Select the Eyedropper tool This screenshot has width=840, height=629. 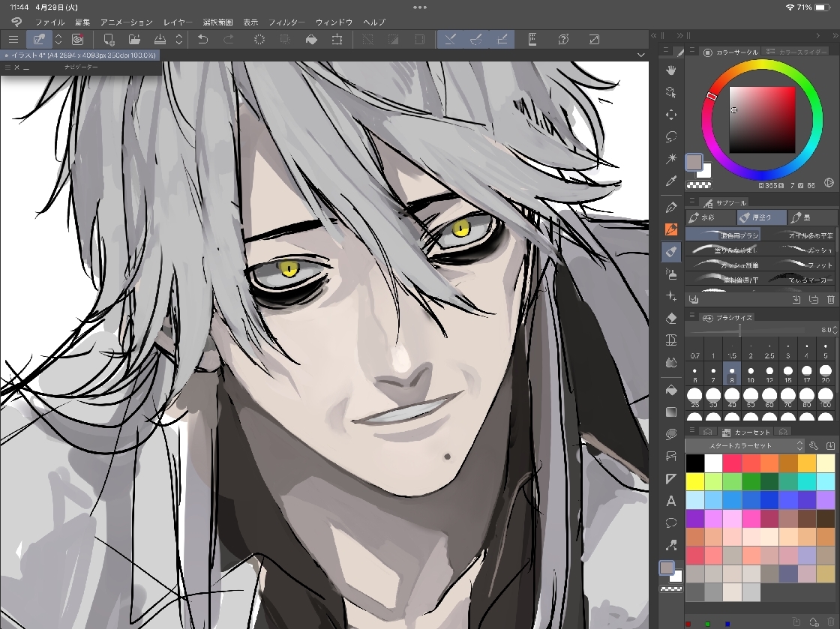(x=671, y=181)
